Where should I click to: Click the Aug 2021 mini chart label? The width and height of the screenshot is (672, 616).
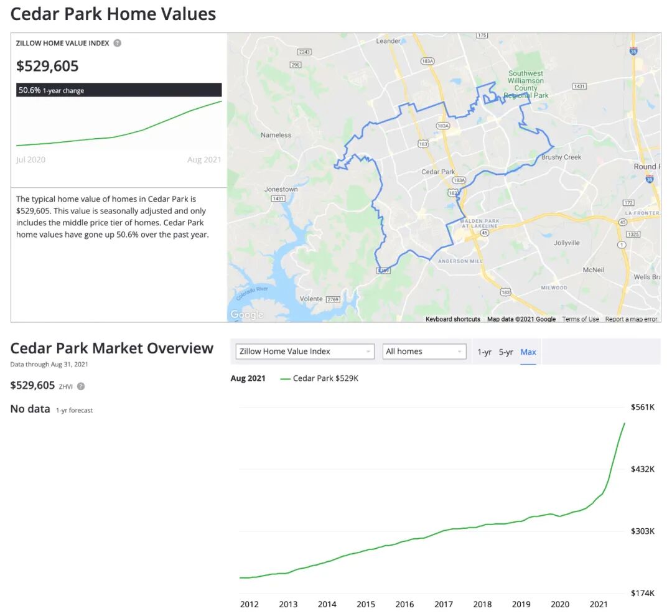coord(204,159)
